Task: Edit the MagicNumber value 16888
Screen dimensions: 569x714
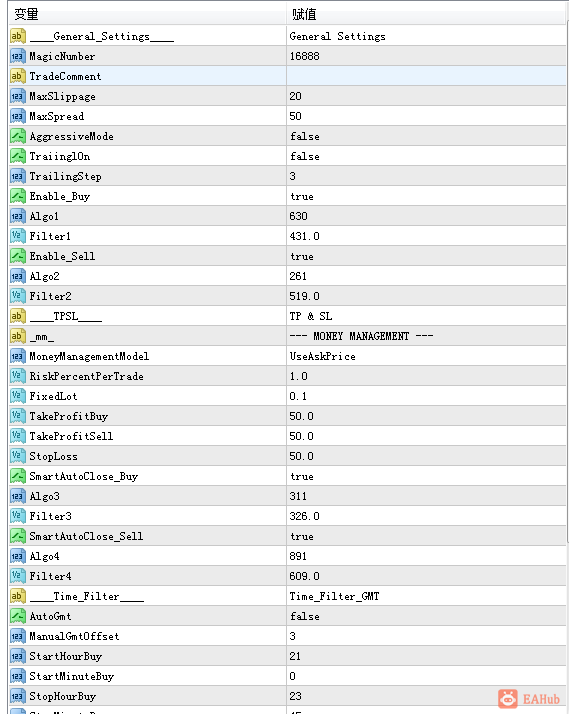Action: coord(305,56)
